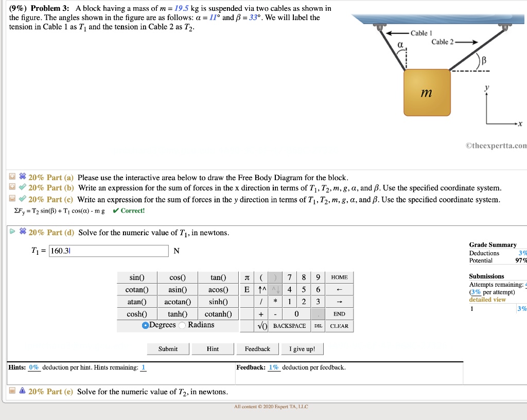
Task: Click the E scientific-notation key
Action: coord(247,289)
